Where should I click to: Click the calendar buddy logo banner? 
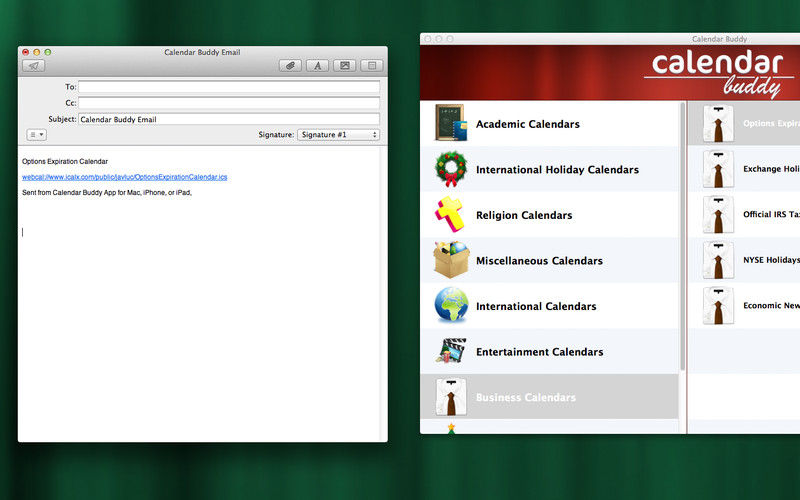(718, 74)
